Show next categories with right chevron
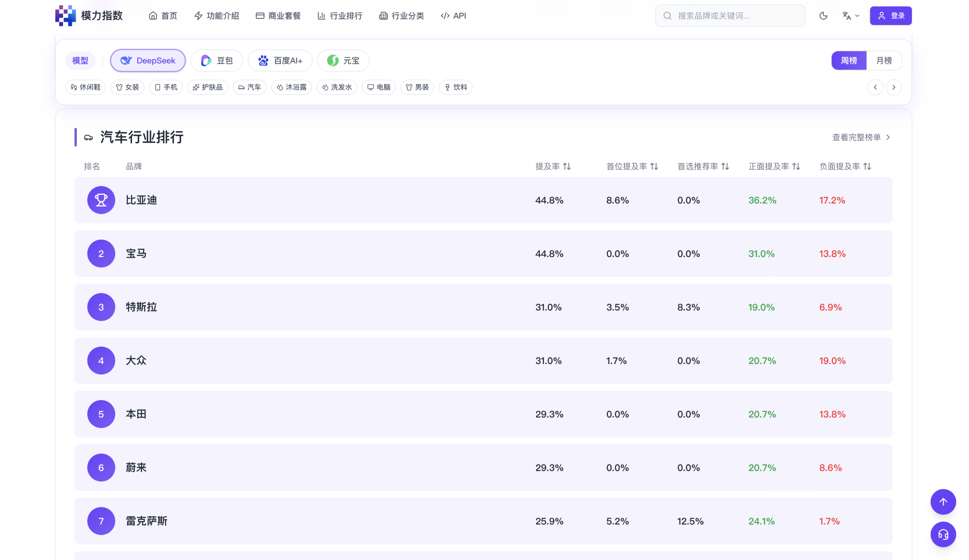969x560 pixels. tap(894, 87)
